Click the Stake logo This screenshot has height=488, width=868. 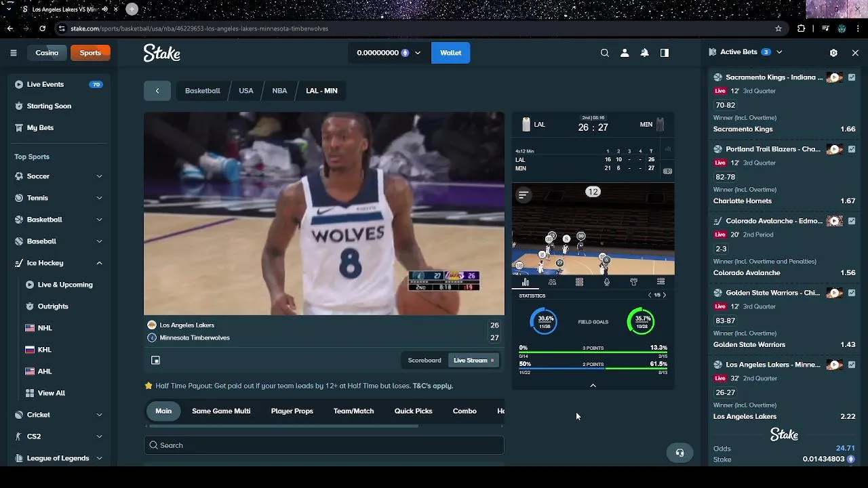(161, 53)
